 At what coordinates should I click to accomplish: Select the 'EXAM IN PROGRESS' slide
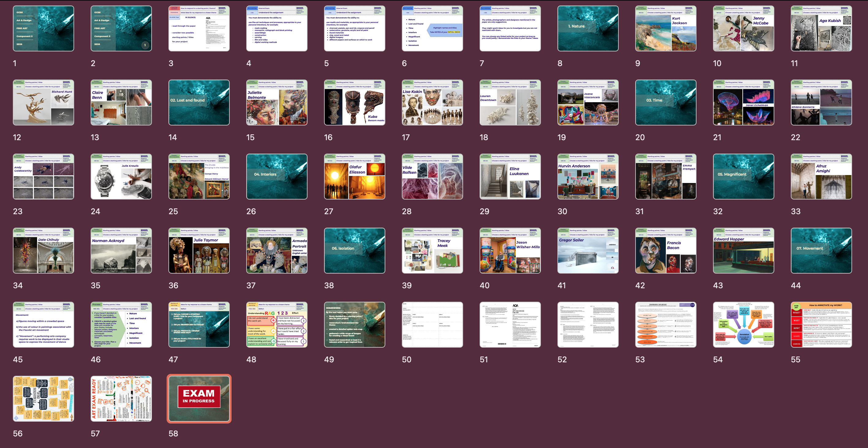pyautogui.click(x=199, y=399)
